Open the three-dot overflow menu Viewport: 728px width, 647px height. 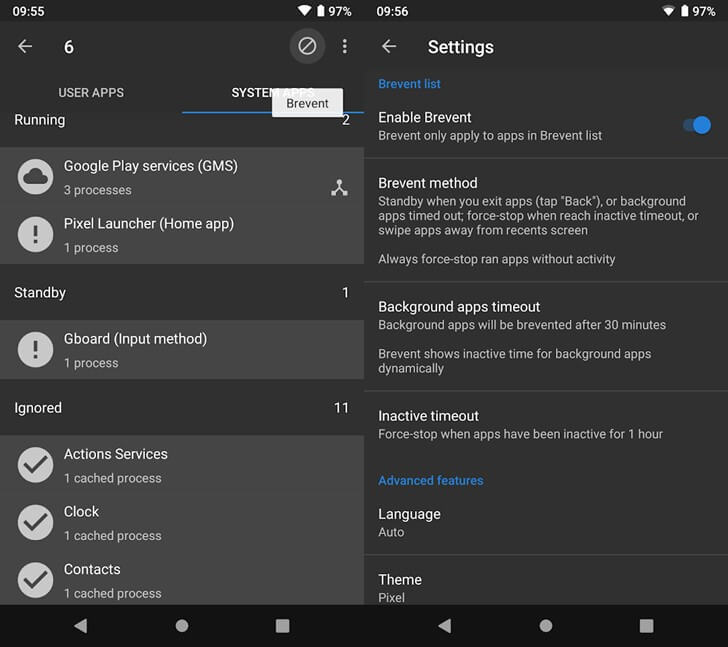[344, 46]
